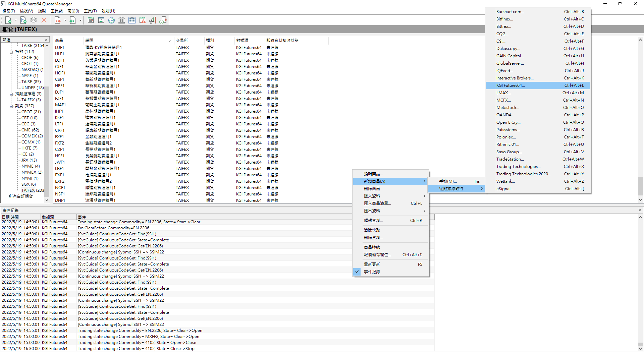Select 重新更新 F5 menu entry

pos(391,264)
